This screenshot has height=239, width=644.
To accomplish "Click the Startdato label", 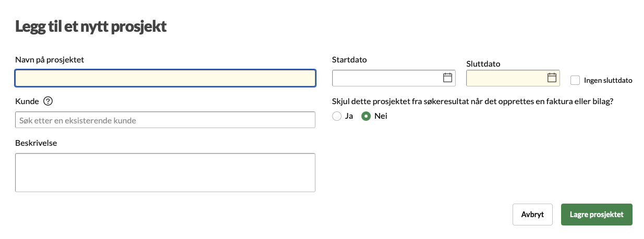I will 349,59.
